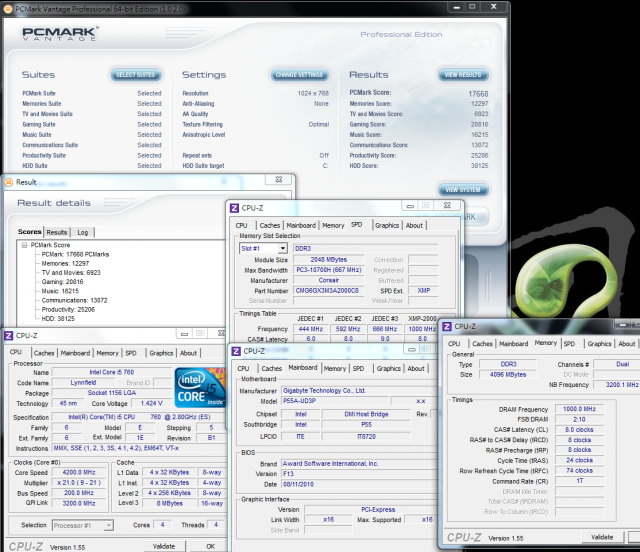Select the 'PCMark: 17668 PCMarks' tree row
Viewport: 640px width, 552px height.
click(75, 254)
